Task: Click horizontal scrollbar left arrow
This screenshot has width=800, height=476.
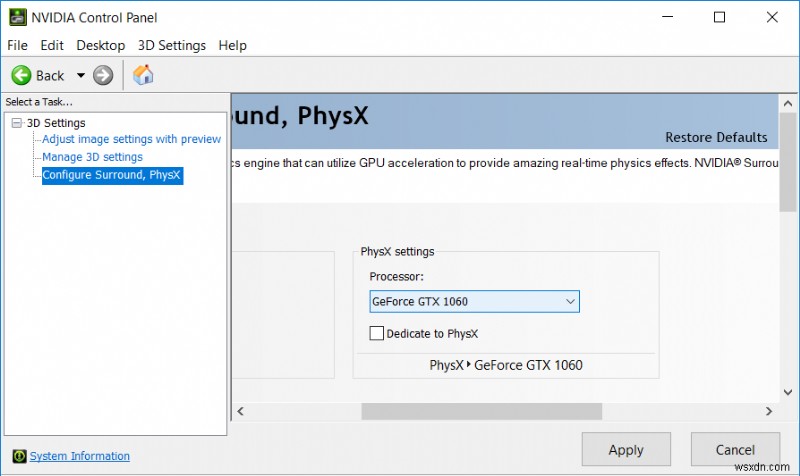Action: (240, 411)
